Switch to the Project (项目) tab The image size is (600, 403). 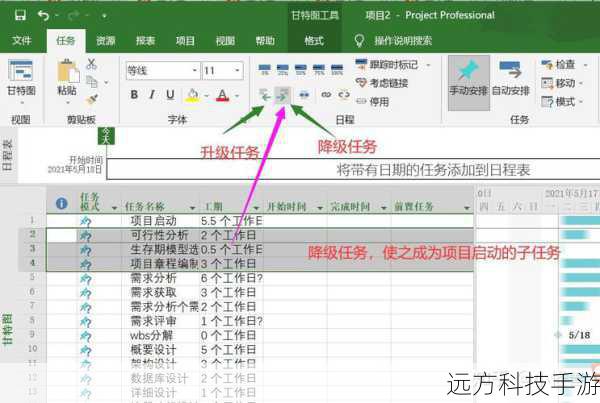coord(185,41)
